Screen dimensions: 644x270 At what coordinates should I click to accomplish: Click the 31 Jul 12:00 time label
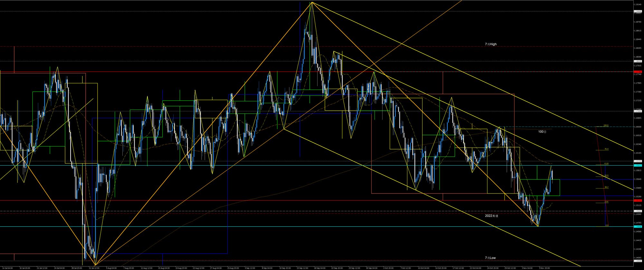94,268
